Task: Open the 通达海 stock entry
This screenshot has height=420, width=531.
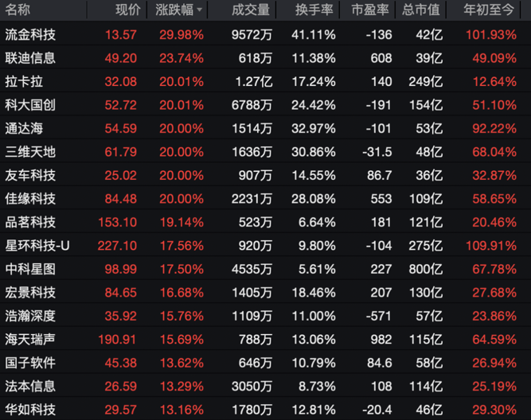Action: tap(24, 128)
